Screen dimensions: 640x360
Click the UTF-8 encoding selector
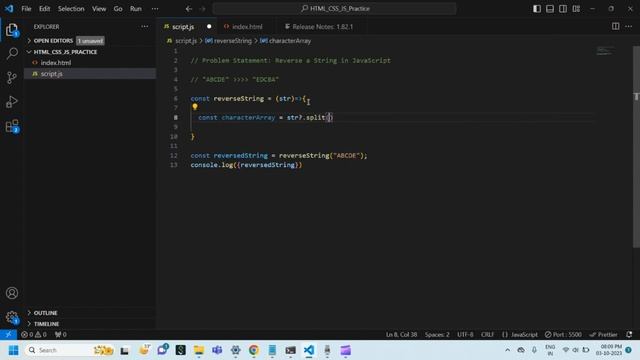pos(465,334)
